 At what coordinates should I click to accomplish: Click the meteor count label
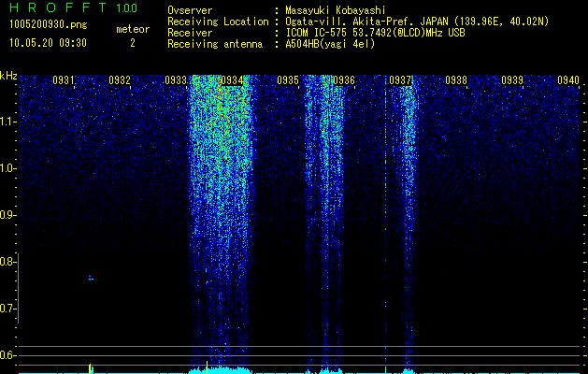tap(133, 29)
